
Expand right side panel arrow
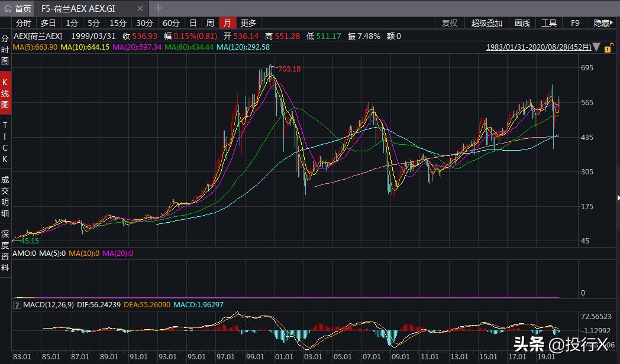(618, 197)
